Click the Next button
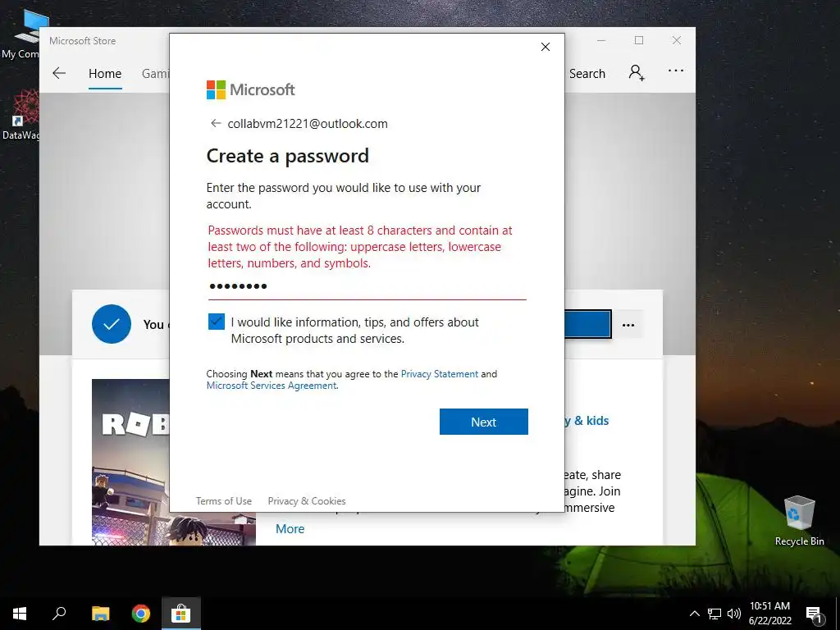The width and height of the screenshot is (840, 630). (x=484, y=422)
